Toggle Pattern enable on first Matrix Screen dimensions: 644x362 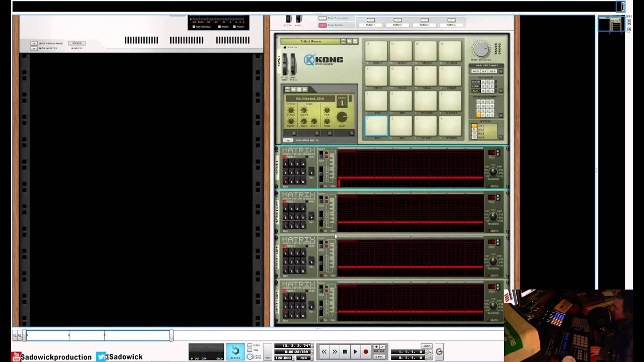[284, 156]
